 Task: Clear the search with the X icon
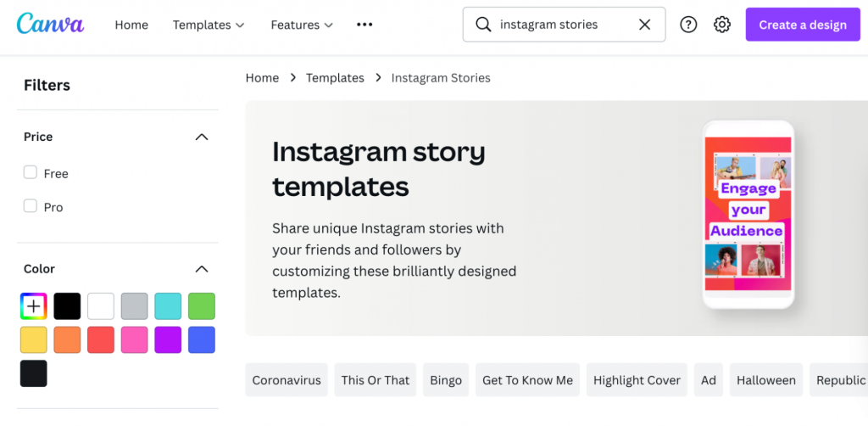click(644, 25)
